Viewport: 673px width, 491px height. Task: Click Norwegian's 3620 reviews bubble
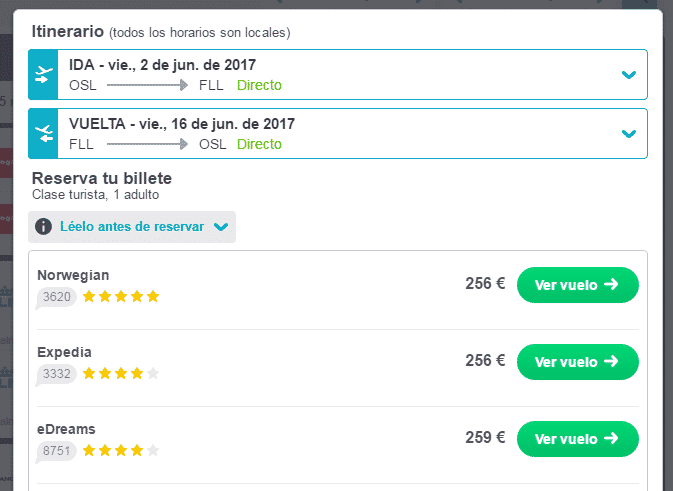pos(56,297)
